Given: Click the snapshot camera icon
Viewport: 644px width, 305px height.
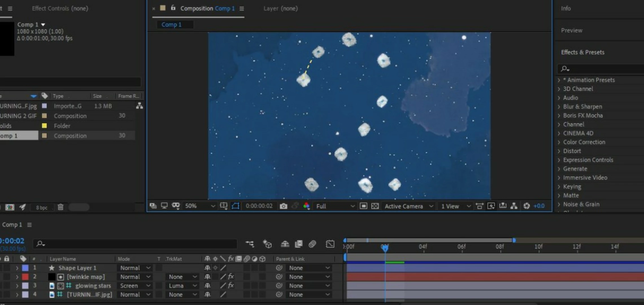Looking at the screenshot, I should [283, 206].
